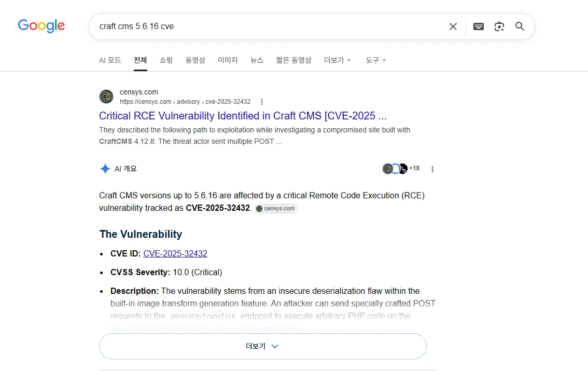Expand the 더보기 dropdown in the tab bar
This screenshot has width=588, height=379.
[x=338, y=60]
